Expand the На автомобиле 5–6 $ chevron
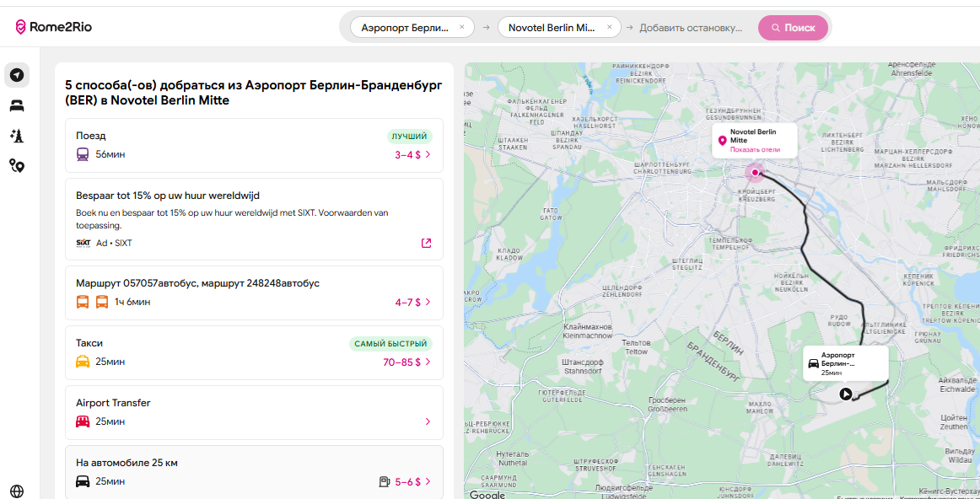 pyautogui.click(x=428, y=481)
